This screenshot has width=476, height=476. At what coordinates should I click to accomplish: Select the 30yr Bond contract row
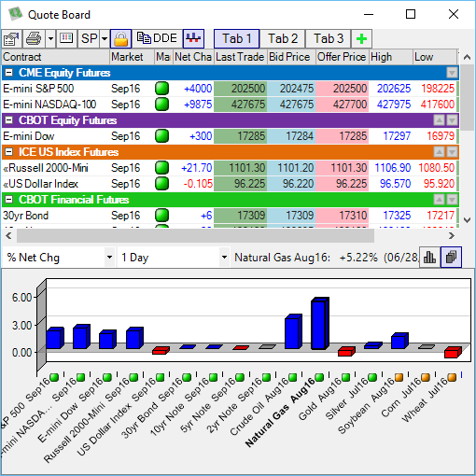[x=231, y=216]
